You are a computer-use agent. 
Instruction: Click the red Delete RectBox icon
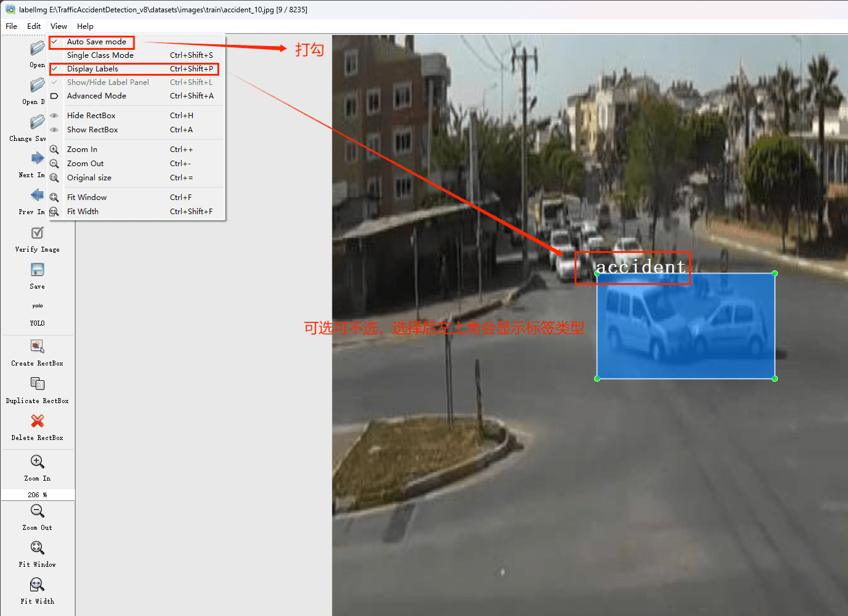click(x=37, y=421)
